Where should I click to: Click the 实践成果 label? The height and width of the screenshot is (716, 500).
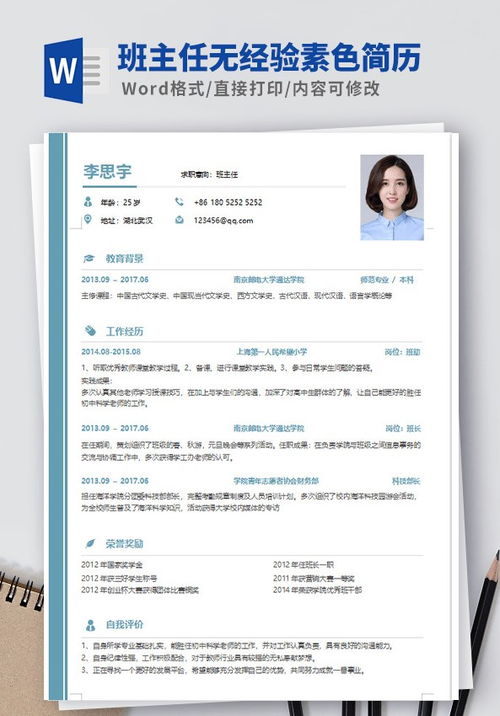[97, 380]
